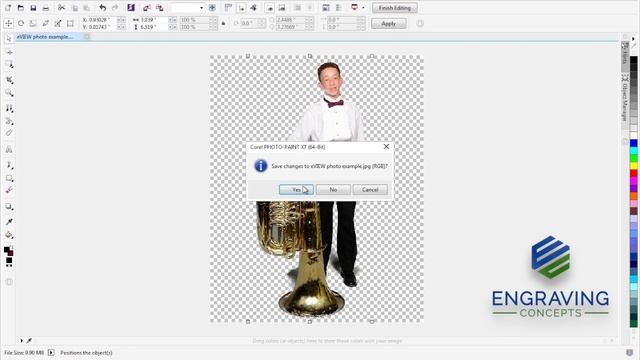Select Distort mode in the property bar
This screenshot has height=360, width=640.
click(46, 24)
